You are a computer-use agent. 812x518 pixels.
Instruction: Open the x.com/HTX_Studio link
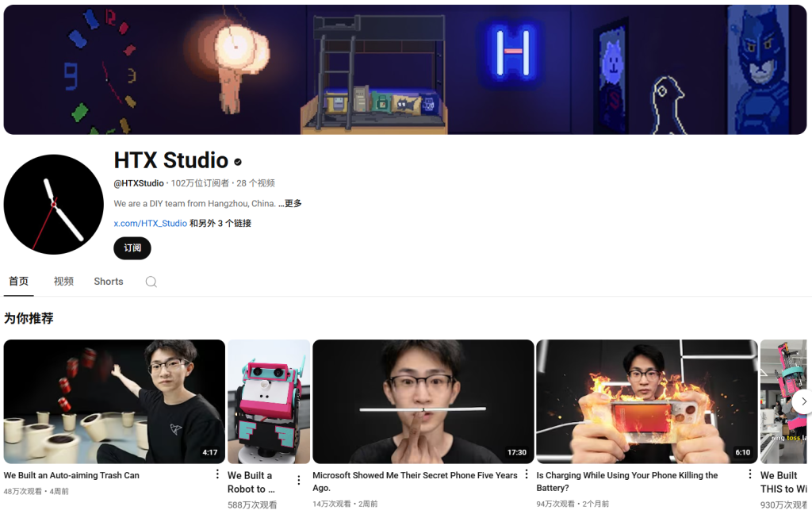coord(150,223)
